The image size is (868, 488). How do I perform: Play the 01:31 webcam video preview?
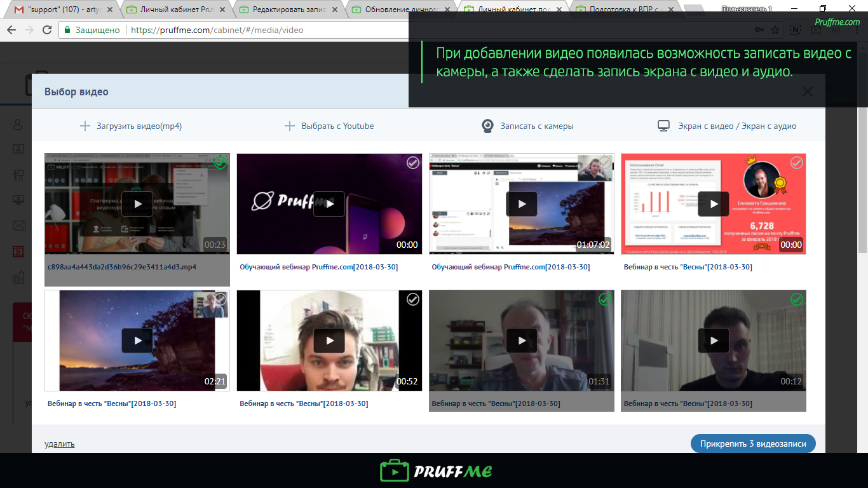pyautogui.click(x=522, y=341)
